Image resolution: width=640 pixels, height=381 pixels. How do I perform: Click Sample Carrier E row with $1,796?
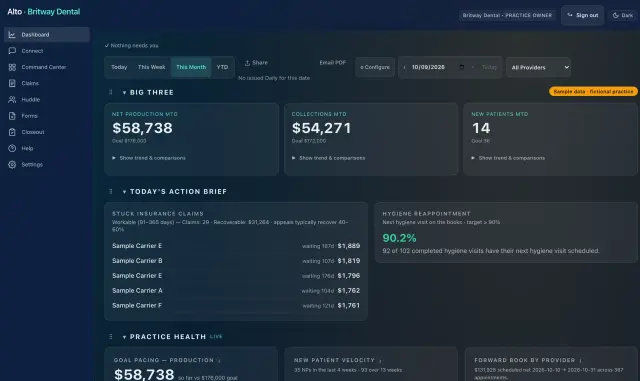pos(236,276)
